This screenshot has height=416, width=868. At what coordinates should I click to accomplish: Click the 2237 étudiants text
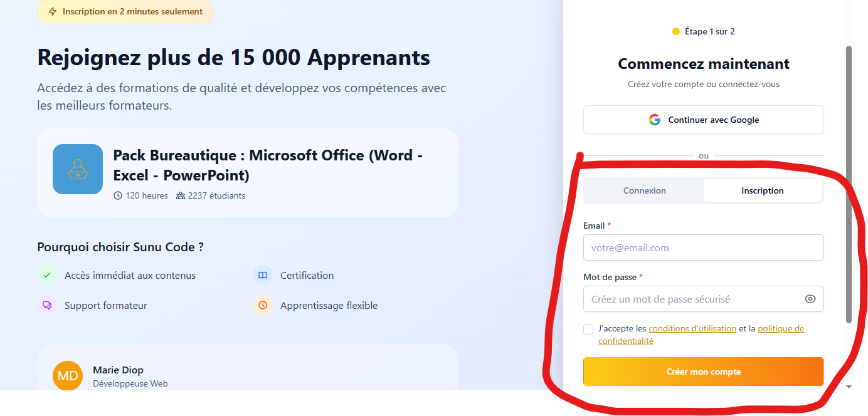[x=216, y=195]
